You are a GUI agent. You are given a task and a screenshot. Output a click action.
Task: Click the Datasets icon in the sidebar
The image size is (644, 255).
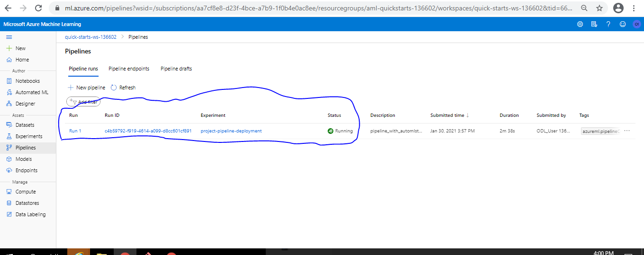[x=9, y=125]
